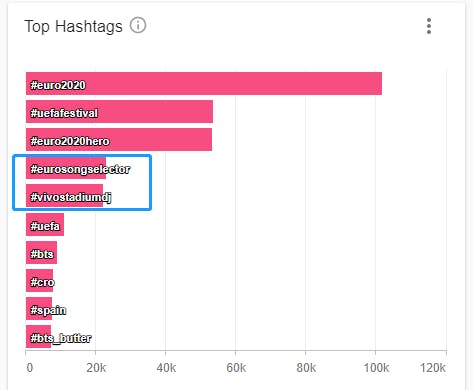The height and width of the screenshot is (390, 473).
Task: Select the #spain hashtag bar
Action: tap(39, 309)
